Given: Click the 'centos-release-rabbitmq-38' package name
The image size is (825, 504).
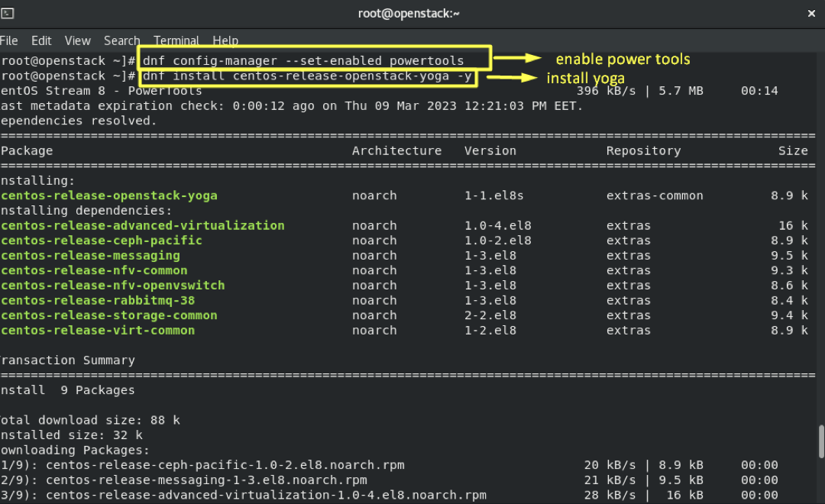Looking at the screenshot, I should pos(98,300).
